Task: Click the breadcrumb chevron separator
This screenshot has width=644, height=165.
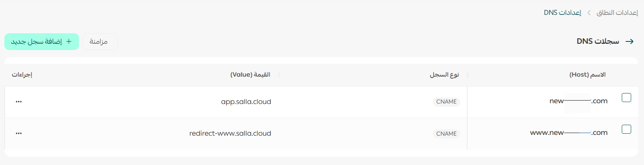Action: (589, 13)
